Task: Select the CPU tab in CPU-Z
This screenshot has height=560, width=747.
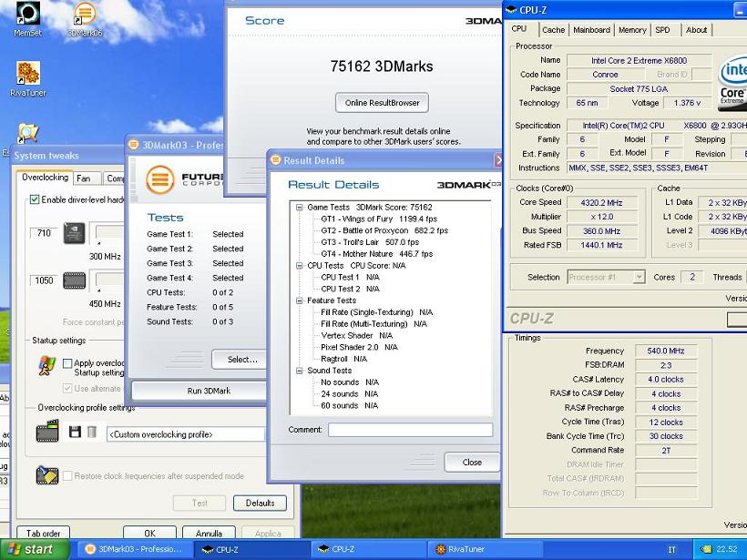Action: pos(519,28)
